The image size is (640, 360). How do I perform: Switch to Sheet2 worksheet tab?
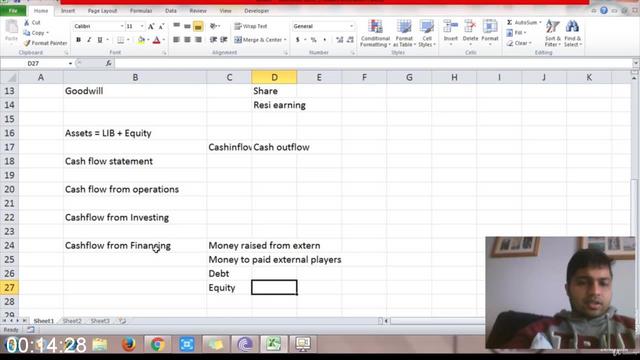tap(72, 321)
